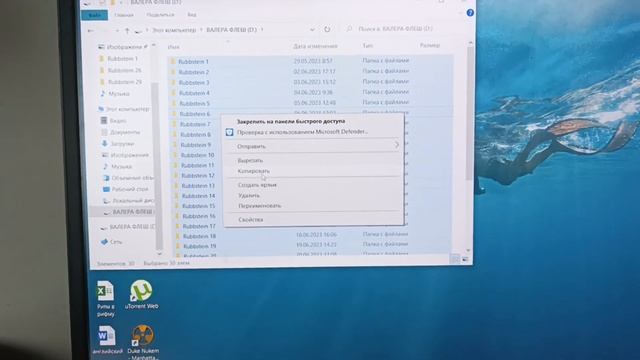Viewport: 640px width, 360px height.
Task: Open the uTorrent Web desktop shortcut
Action: [x=141, y=294]
